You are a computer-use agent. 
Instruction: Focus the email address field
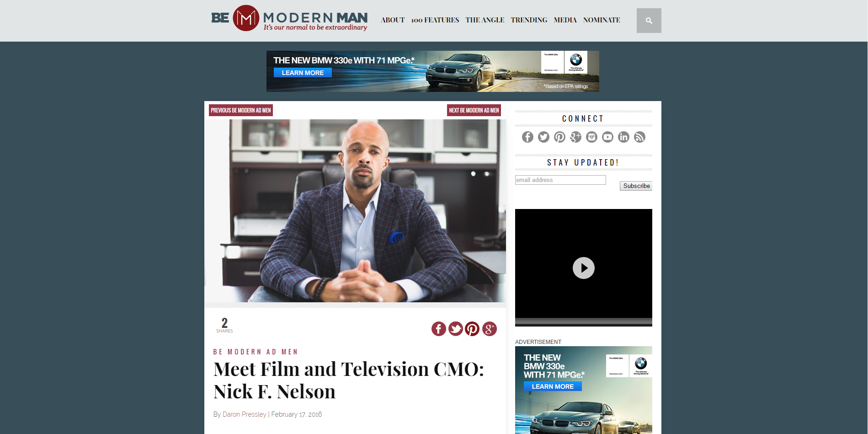coord(560,180)
